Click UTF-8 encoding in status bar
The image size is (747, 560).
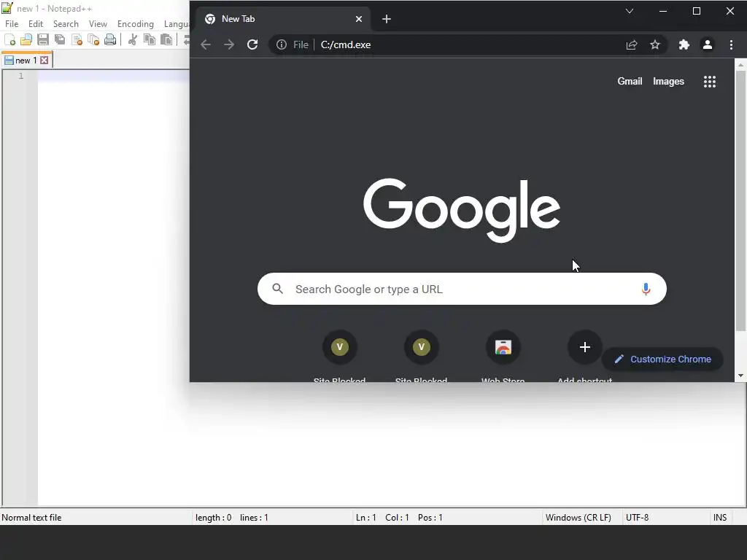point(638,518)
